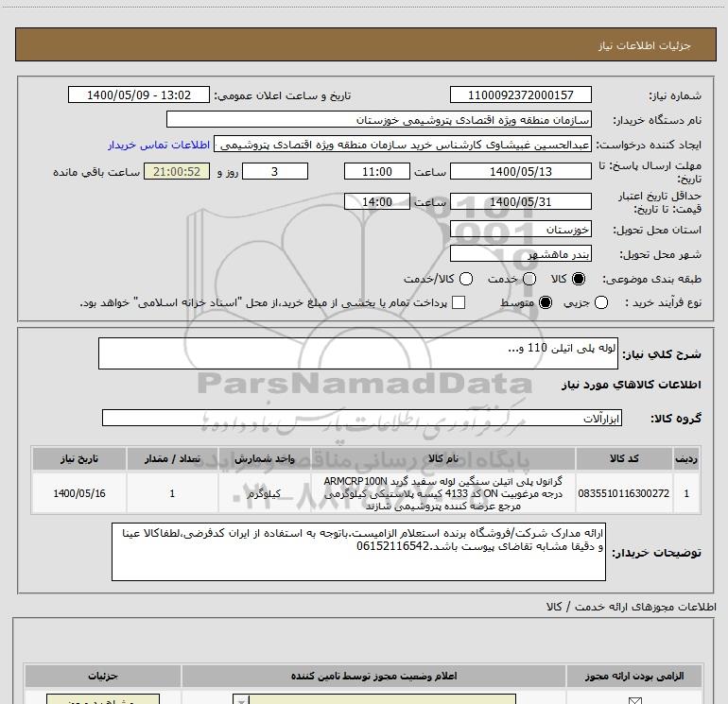Click the نام کالا column header

pos(443,458)
